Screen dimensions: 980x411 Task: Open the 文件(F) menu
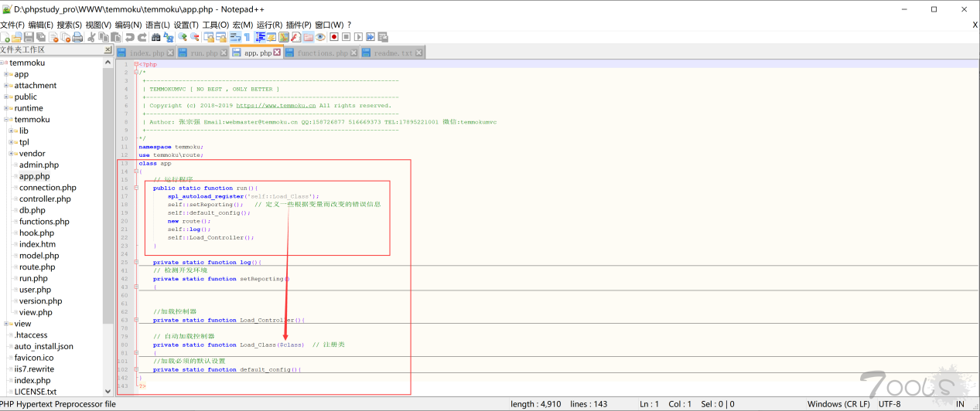[x=12, y=25]
